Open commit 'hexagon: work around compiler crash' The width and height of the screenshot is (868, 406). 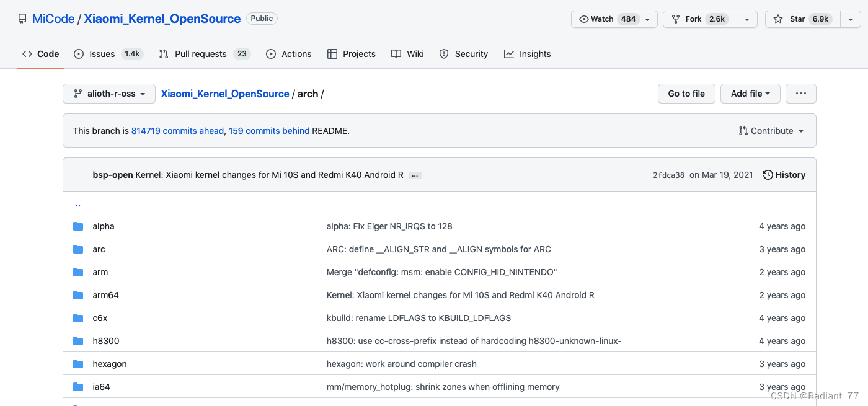coord(402,364)
